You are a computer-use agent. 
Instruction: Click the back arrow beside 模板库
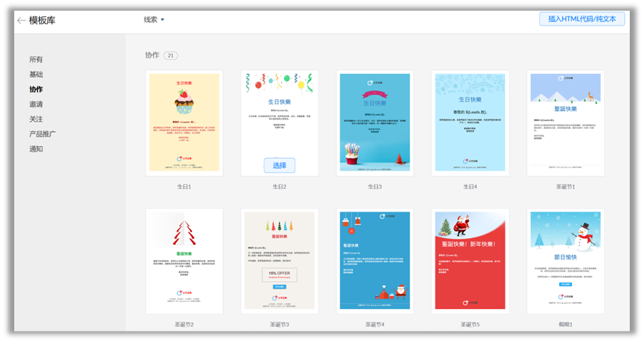(21, 21)
